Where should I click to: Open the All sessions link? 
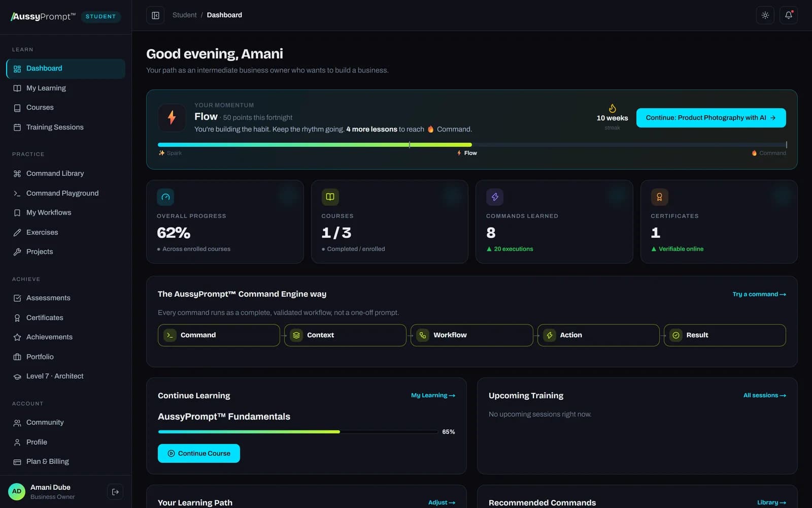pyautogui.click(x=765, y=395)
